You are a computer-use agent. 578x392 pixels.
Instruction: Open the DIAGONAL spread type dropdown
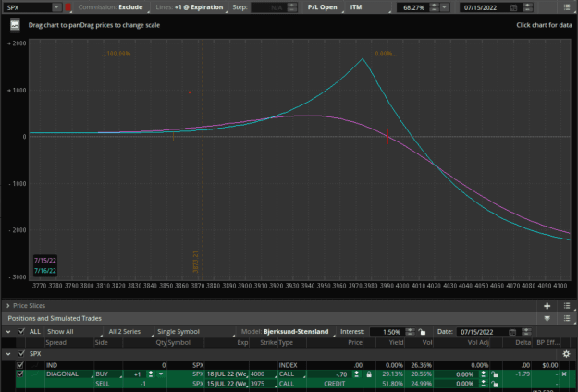click(x=69, y=374)
